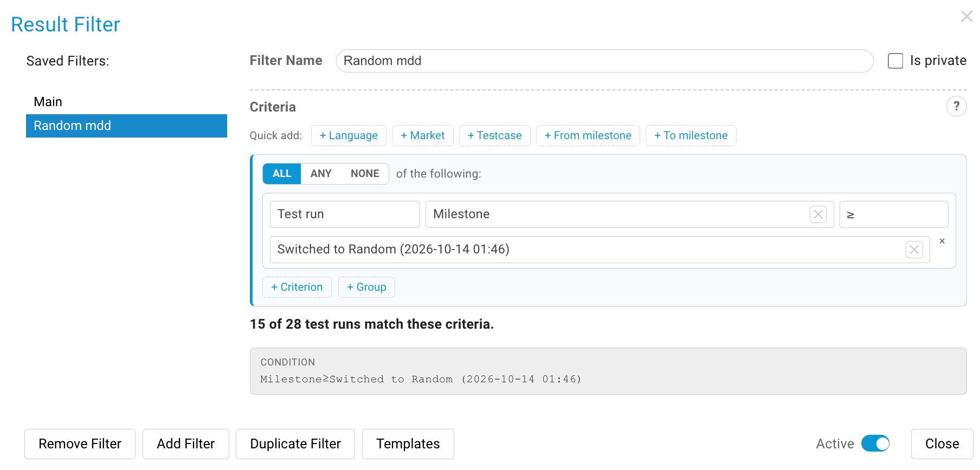Click Remove Filter button
The width and height of the screenshot is (980, 470).
(80, 444)
